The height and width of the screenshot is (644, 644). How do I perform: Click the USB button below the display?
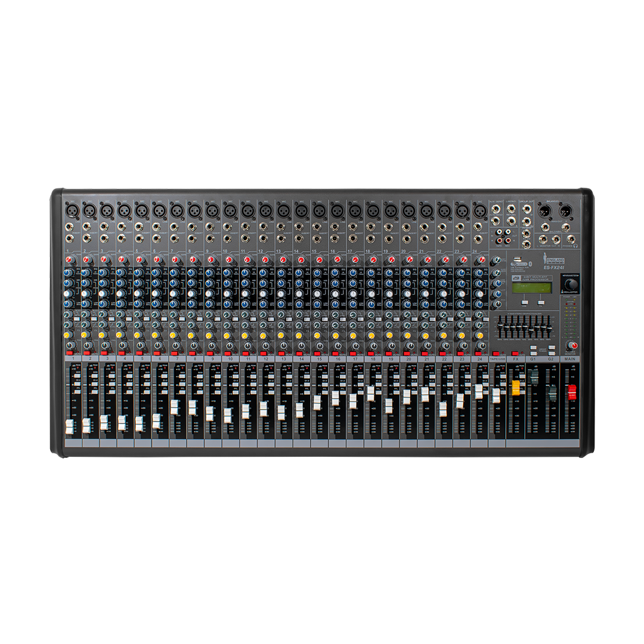[x=525, y=303]
